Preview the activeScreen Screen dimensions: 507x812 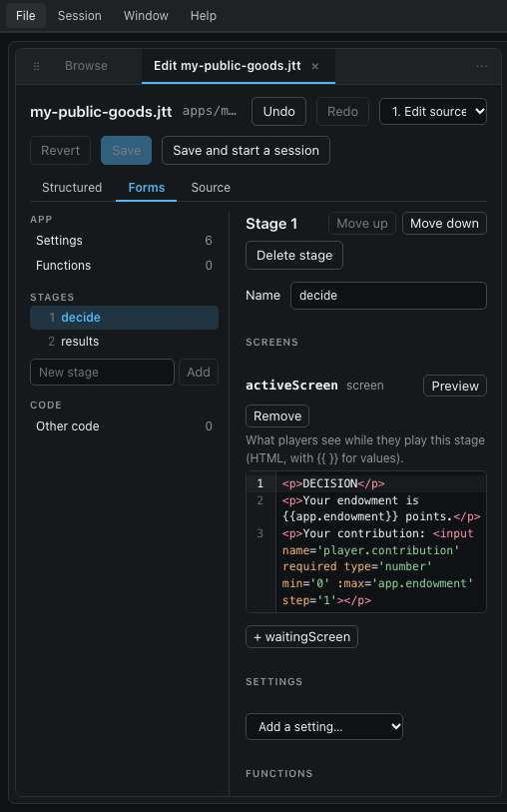(455, 386)
